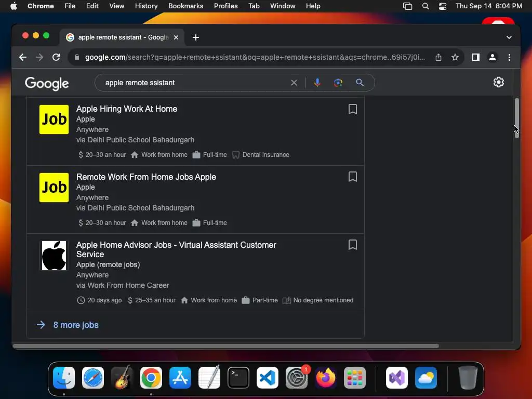
Task: Click the magnifier search button
Action: point(360,83)
